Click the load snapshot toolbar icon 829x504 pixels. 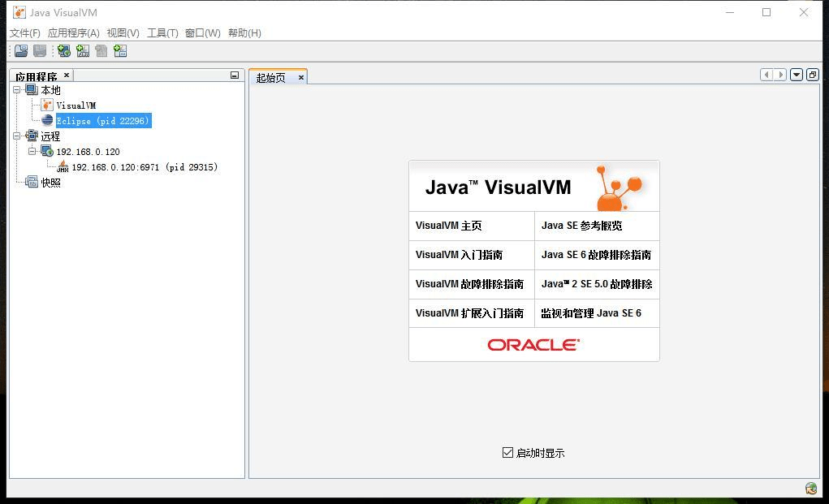click(x=20, y=51)
